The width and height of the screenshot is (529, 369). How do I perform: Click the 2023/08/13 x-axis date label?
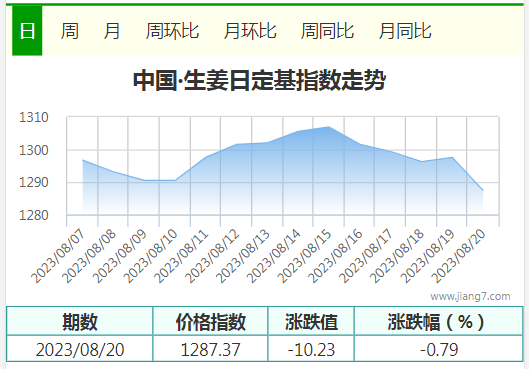(x=243, y=256)
